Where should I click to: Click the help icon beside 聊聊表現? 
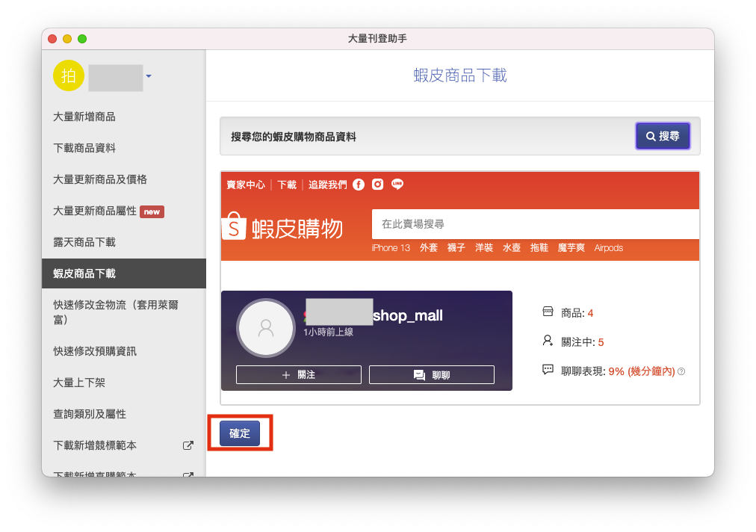pyautogui.click(x=681, y=371)
